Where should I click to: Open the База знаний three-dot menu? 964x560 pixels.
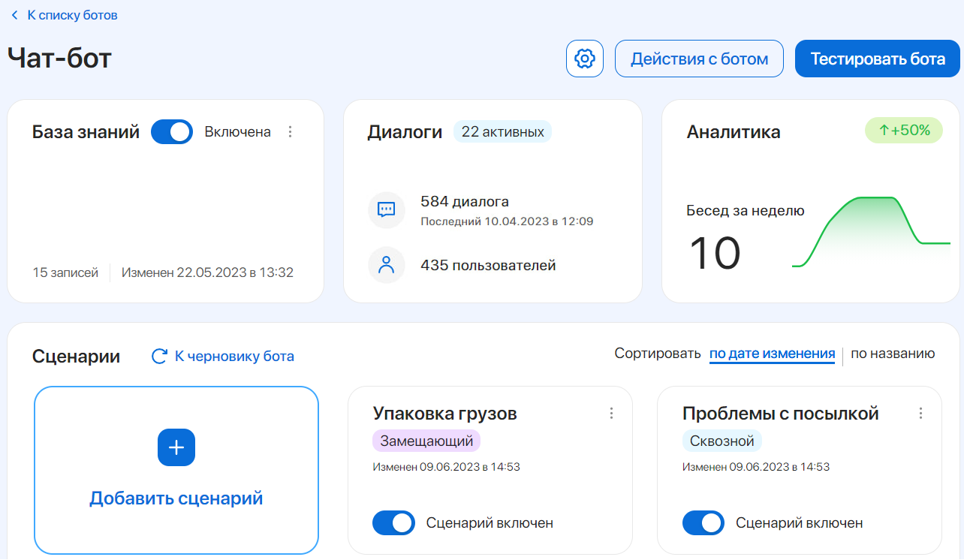coord(291,132)
